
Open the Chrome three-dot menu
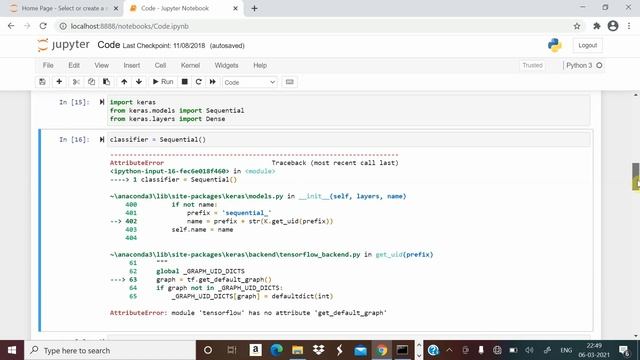(x=629, y=26)
